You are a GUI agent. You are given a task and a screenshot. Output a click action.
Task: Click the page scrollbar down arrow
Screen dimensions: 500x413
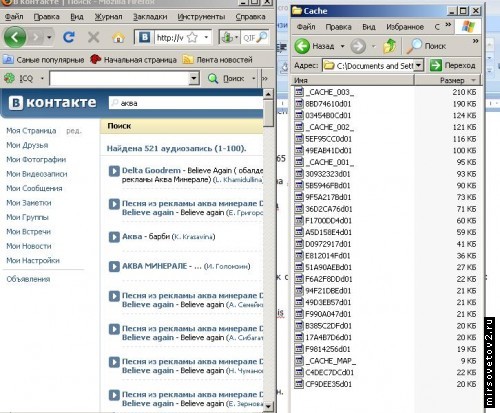point(268,406)
